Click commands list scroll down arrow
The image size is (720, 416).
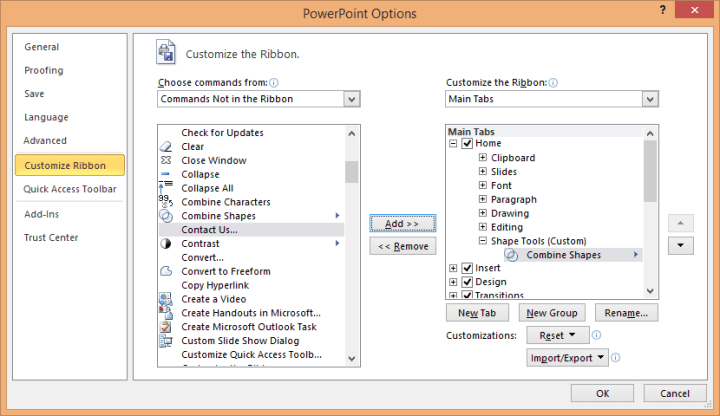(x=352, y=359)
